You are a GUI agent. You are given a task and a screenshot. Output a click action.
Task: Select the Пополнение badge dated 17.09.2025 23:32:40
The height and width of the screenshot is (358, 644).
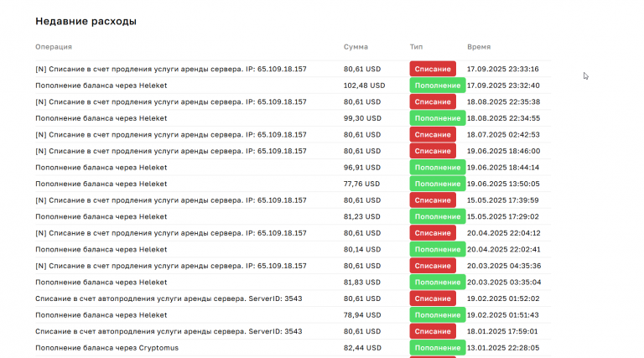click(438, 86)
